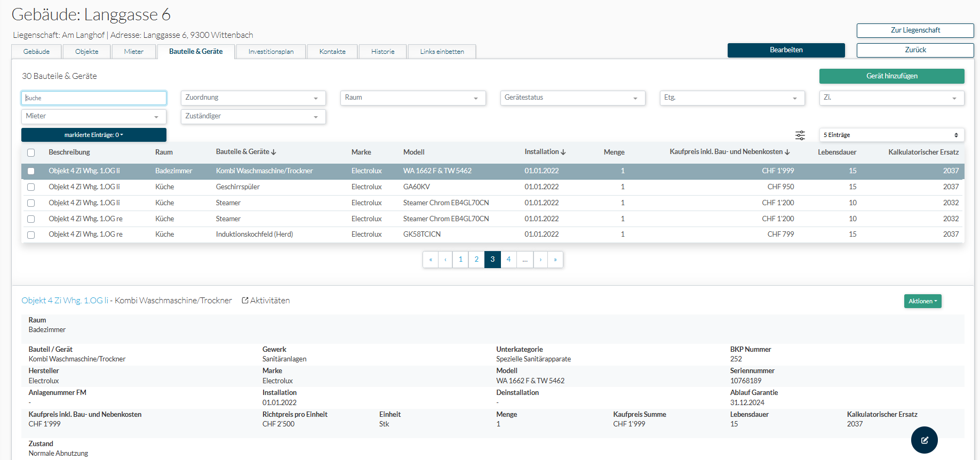
Task: Expand the Zuordnung filter dropdown
Action: 253,98
